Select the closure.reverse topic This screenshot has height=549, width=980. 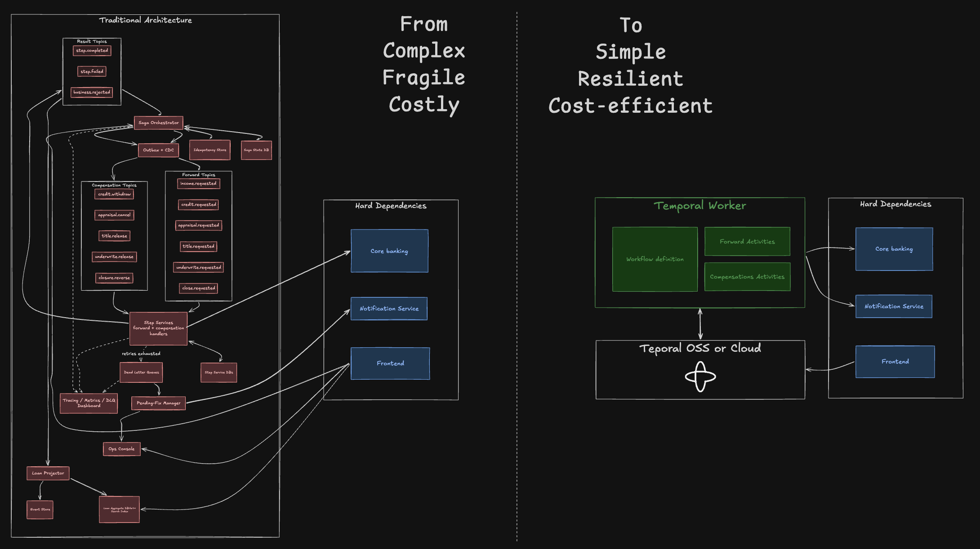(114, 278)
